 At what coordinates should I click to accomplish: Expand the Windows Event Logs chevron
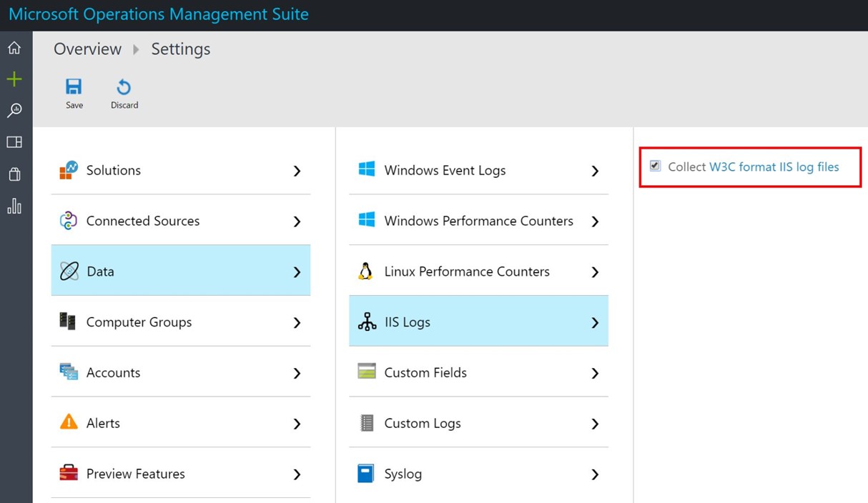595,171
